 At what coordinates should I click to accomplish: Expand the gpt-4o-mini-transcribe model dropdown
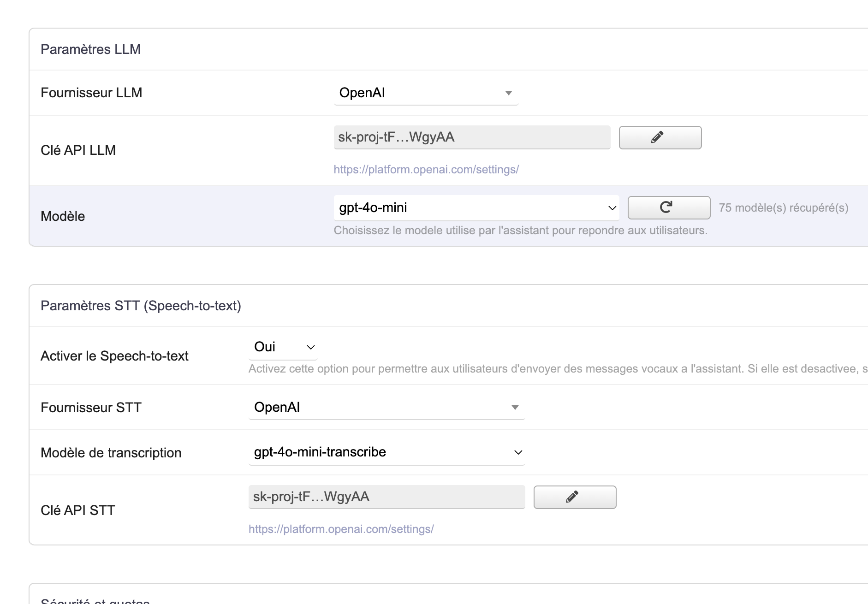[386, 452]
